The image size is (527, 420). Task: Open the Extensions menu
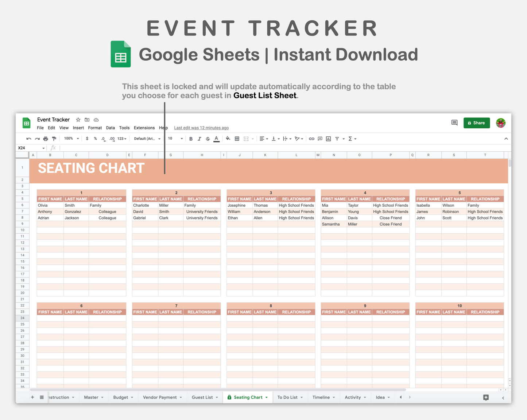(144, 128)
